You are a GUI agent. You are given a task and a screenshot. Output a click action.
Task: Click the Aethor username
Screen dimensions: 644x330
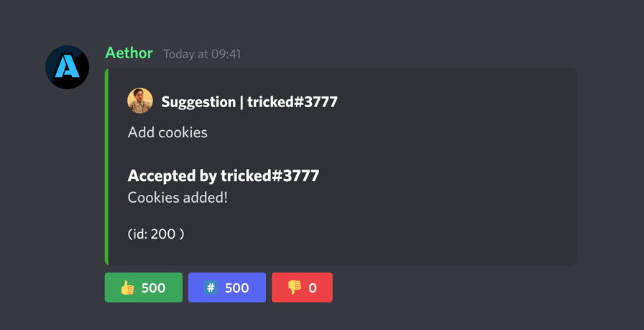click(129, 53)
